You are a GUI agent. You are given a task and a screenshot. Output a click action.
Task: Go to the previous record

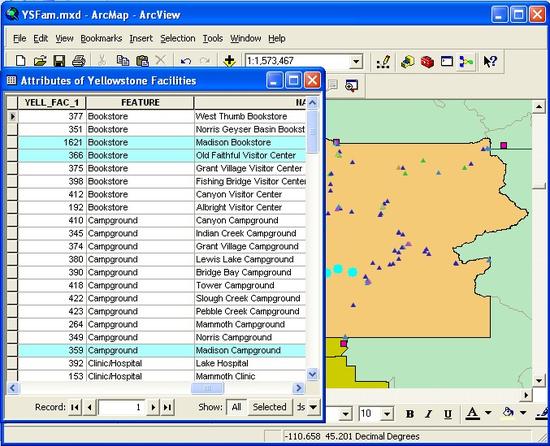pyautogui.click(x=89, y=407)
